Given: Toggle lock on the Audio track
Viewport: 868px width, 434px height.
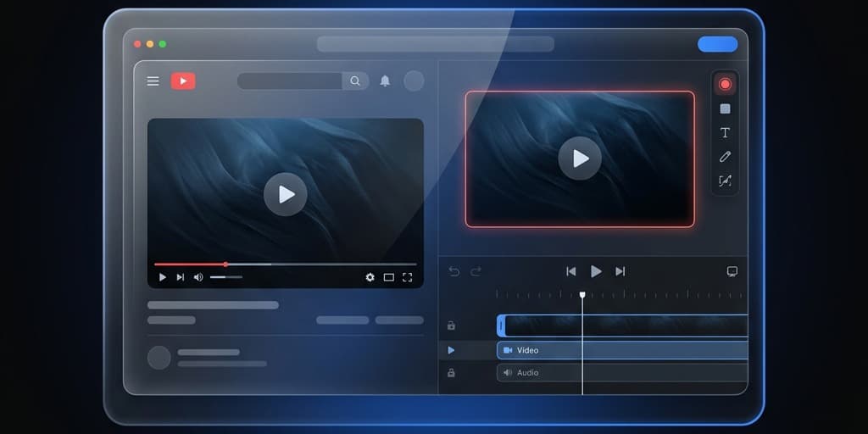Looking at the screenshot, I should (x=451, y=373).
